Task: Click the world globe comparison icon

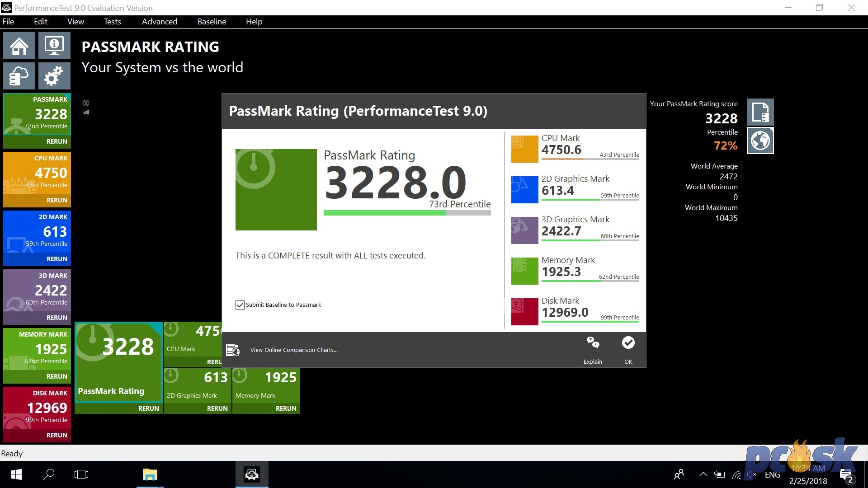Action: click(x=760, y=141)
